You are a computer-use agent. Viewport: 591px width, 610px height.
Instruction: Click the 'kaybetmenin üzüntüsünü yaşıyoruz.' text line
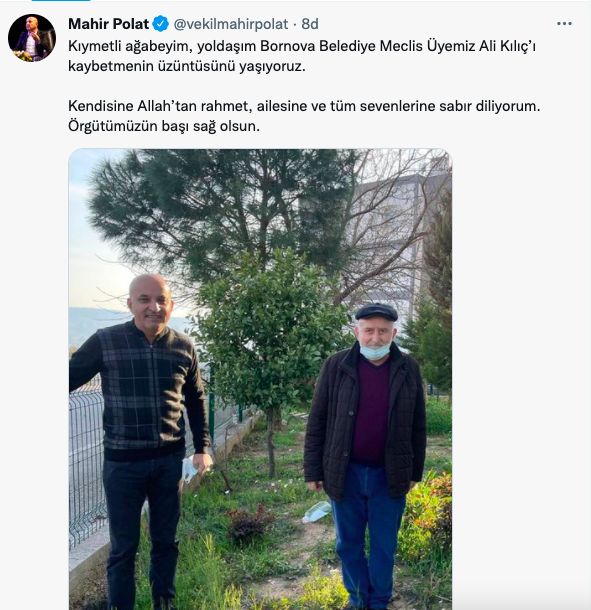tap(187, 66)
